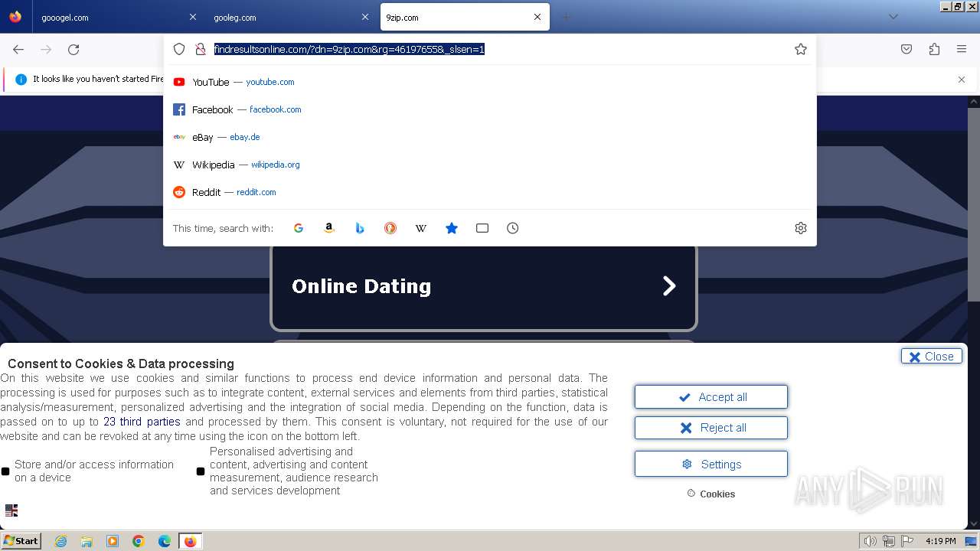Image resolution: width=980 pixels, height=551 pixels.
Task: Click the taskbar clock
Action: tap(941, 541)
